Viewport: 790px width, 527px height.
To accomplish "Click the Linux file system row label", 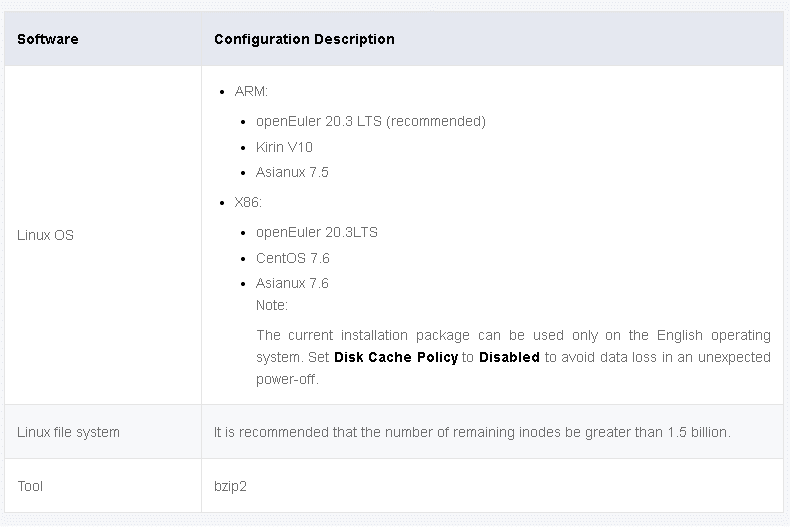I will (x=69, y=432).
